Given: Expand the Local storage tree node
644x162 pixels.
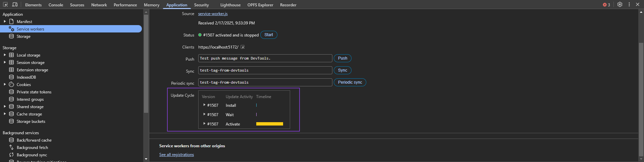Looking at the screenshot, I should click(5, 55).
